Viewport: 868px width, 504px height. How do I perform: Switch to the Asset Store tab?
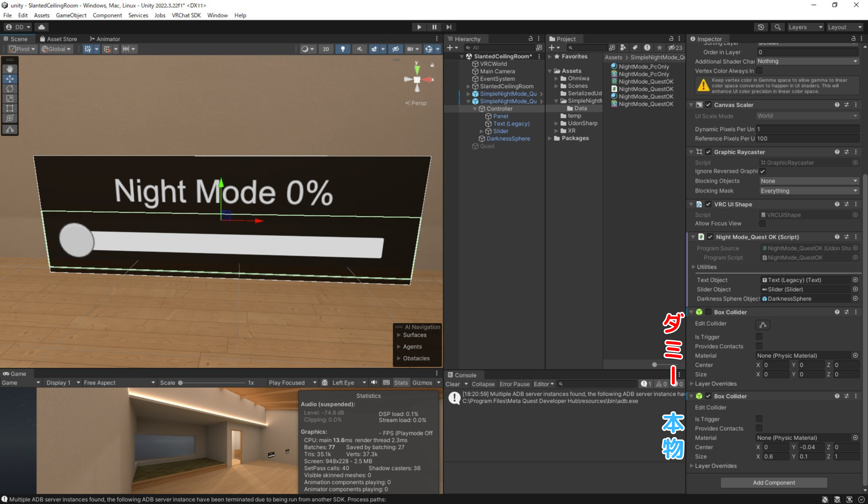[x=62, y=39]
